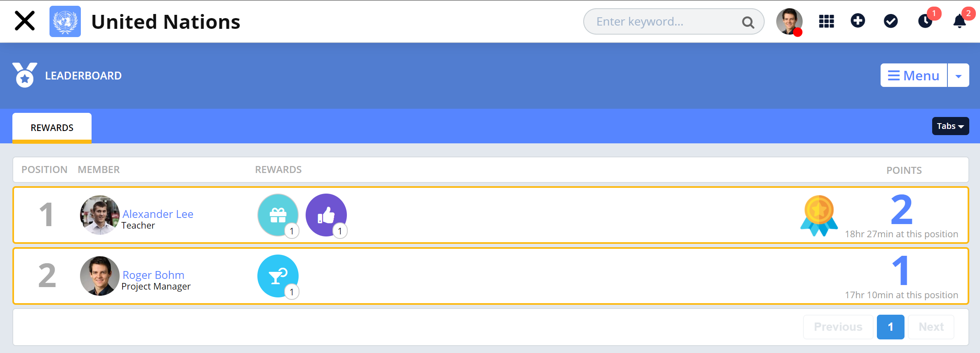Viewport: 980px width, 353px height.
Task: Click the X close menu icon
Action: tap(25, 21)
